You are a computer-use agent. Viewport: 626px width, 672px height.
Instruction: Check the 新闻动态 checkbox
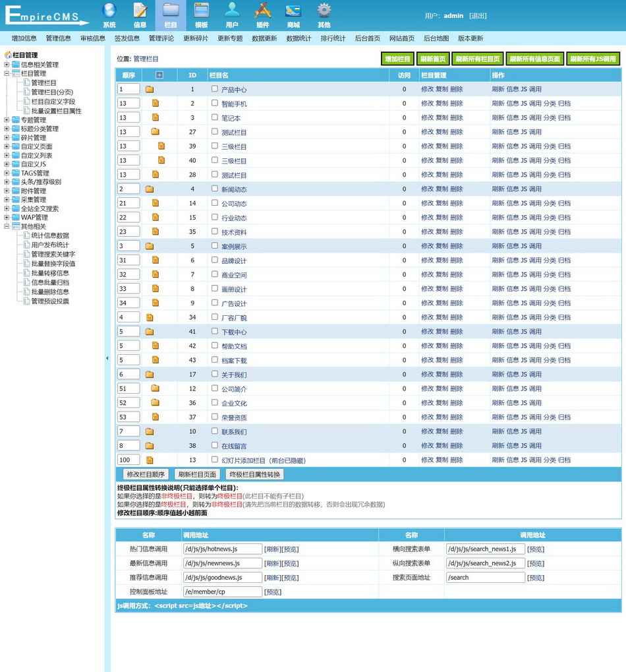[215, 189]
